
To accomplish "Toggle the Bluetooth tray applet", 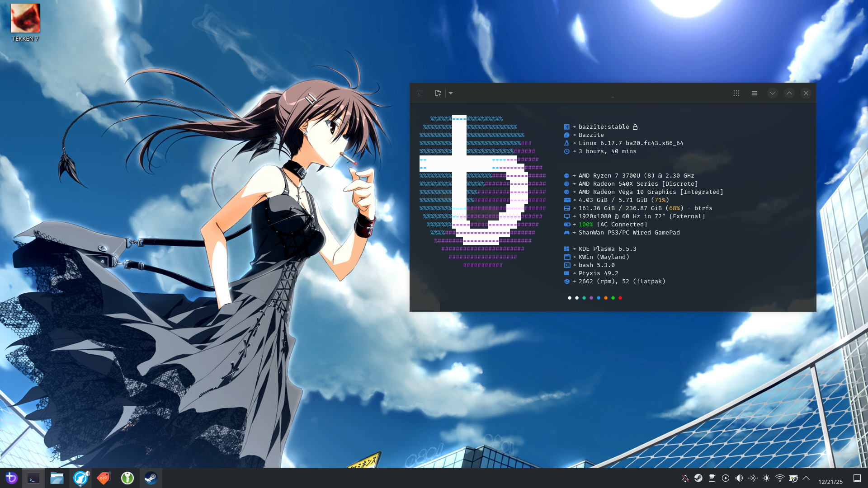I will coord(753,478).
